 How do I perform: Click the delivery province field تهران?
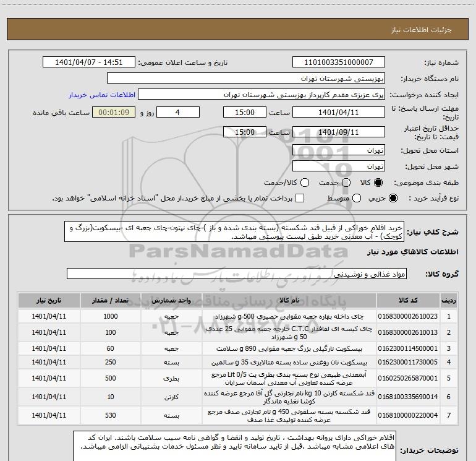(x=339, y=150)
